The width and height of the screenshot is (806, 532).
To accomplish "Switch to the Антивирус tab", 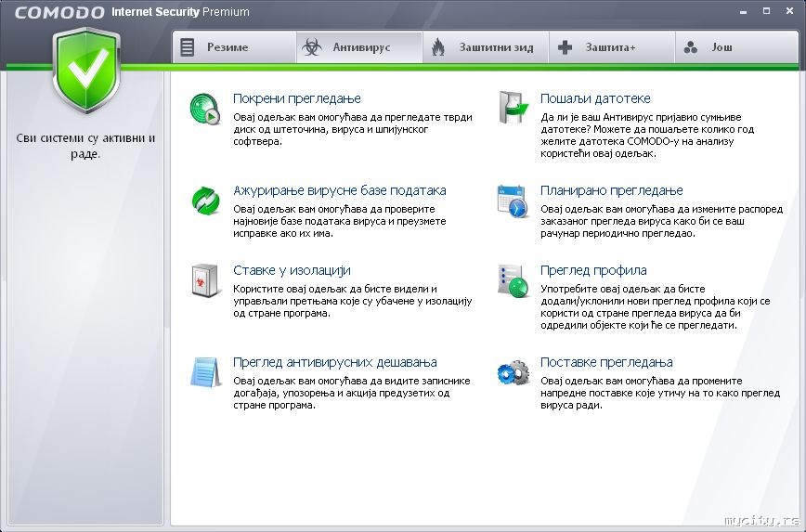I will click(359, 47).
